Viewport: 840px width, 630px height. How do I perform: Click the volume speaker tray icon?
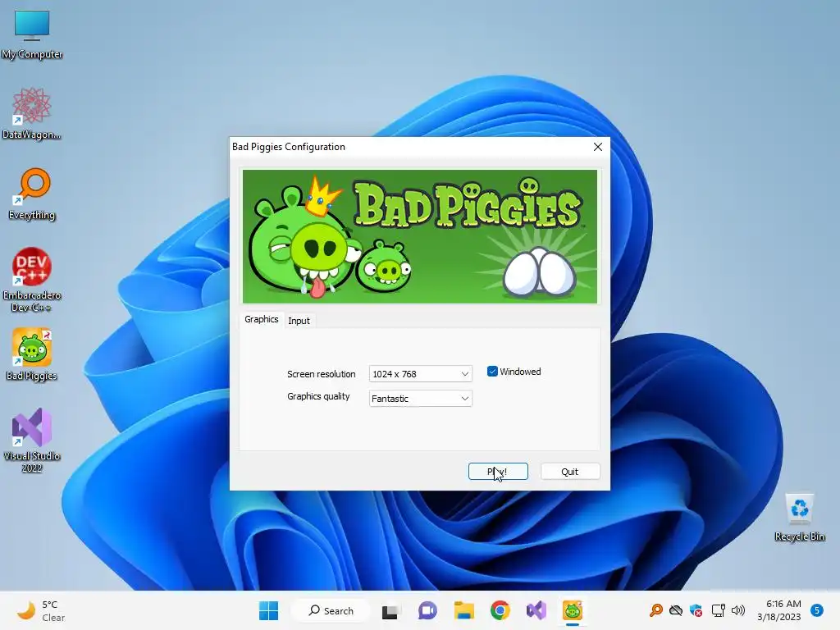tap(738, 610)
